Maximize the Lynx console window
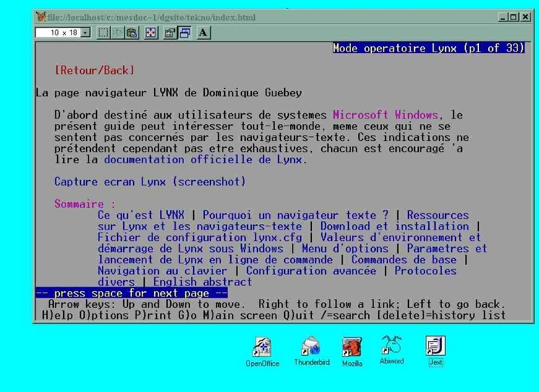 coord(514,17)
